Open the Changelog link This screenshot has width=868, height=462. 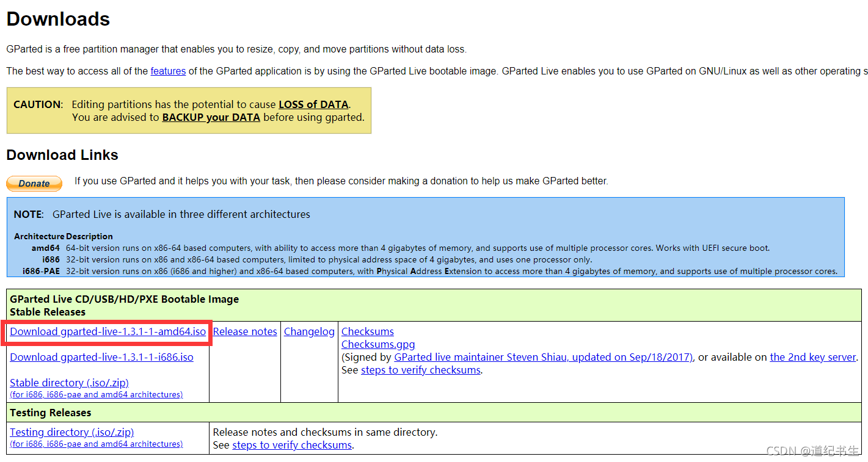point(309,331)
